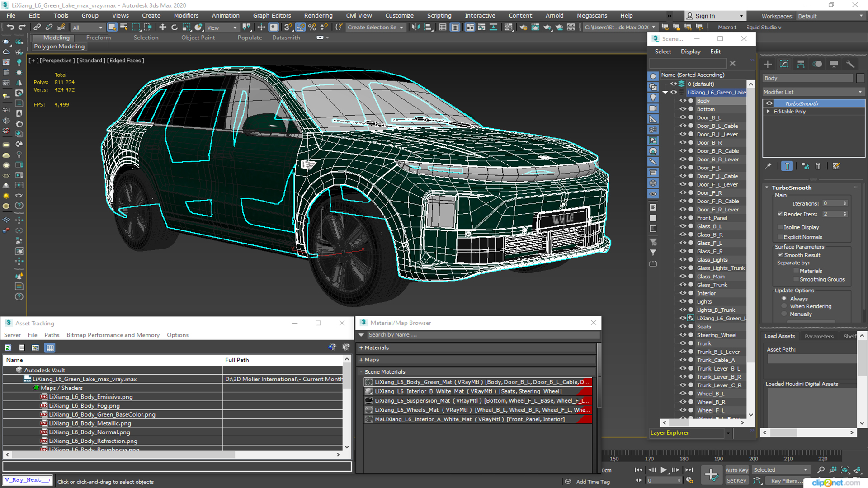Toggle visibility of 0 (default) layer
The image size is (868, 488).
point(674,84)
